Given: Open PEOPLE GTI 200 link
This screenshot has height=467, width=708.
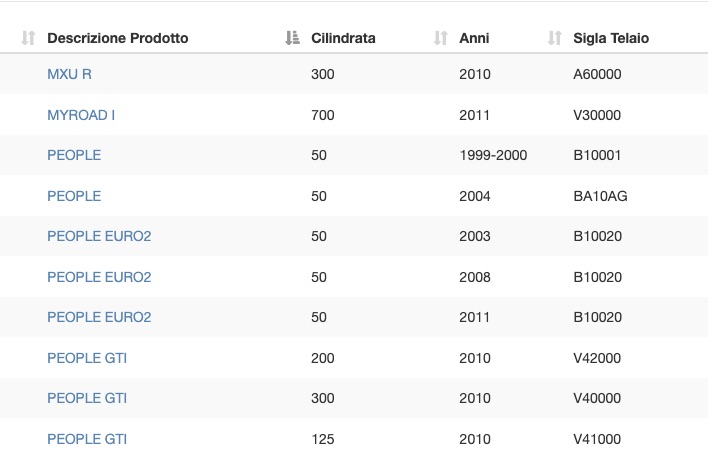Looking at the screenshot, I should tap(87, 358).
